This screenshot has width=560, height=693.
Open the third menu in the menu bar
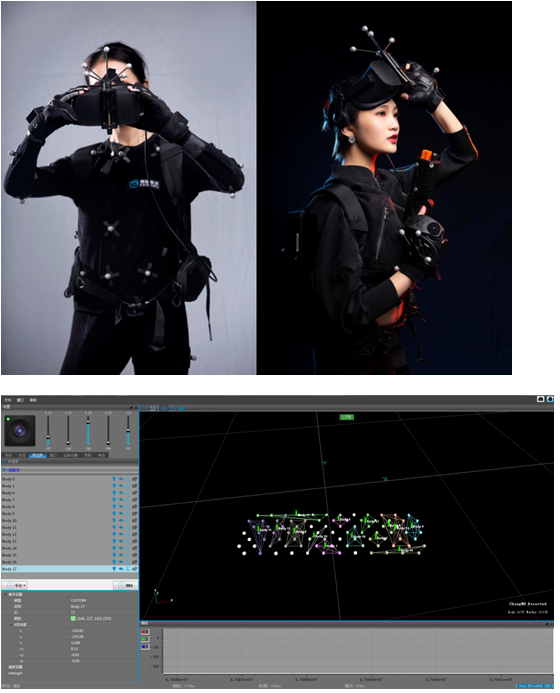click(33, 400)
